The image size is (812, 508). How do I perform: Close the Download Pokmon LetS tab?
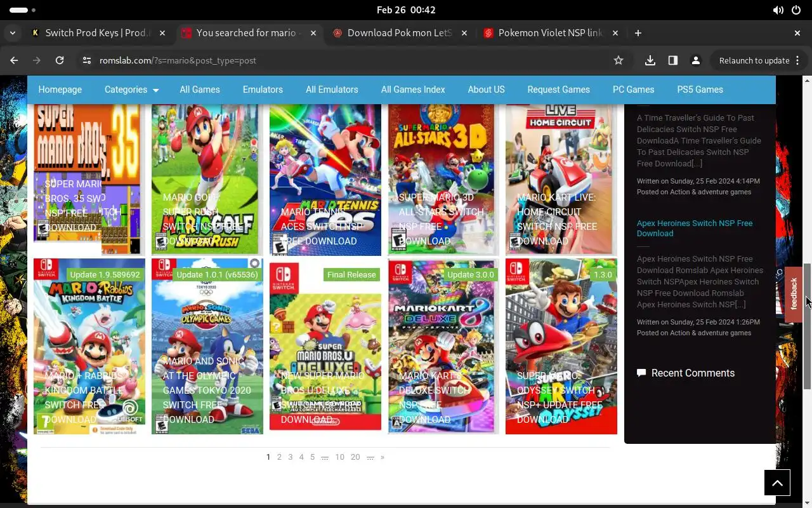point(464,33)
